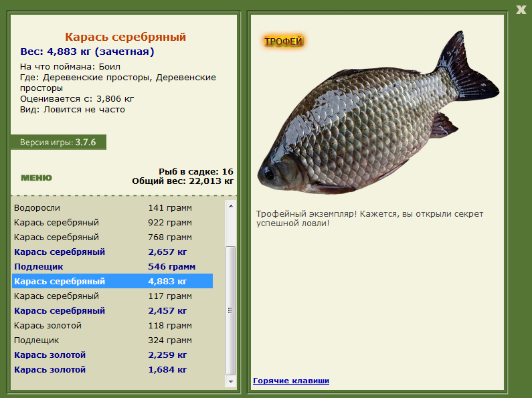
Task: Select Карась золотой 118 грамм row
Action: point(112,326)
